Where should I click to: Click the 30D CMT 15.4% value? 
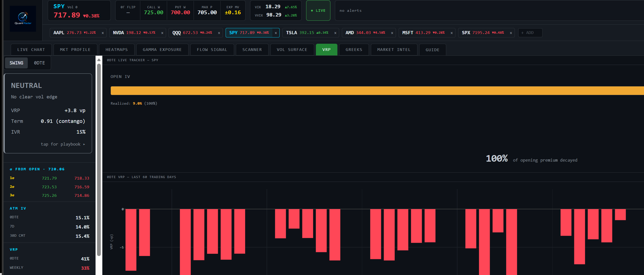(x=83, y=236)
